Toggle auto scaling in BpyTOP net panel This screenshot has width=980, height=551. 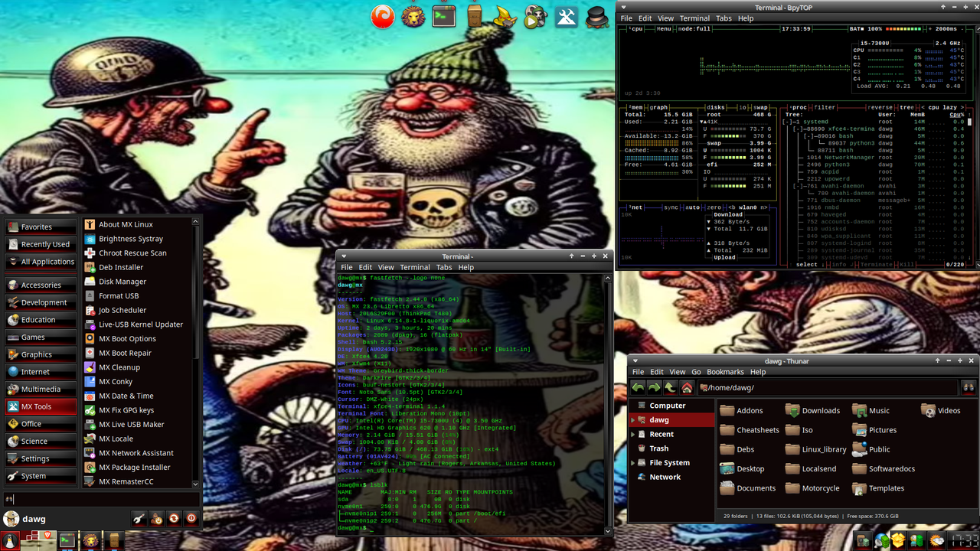(693, 207)
